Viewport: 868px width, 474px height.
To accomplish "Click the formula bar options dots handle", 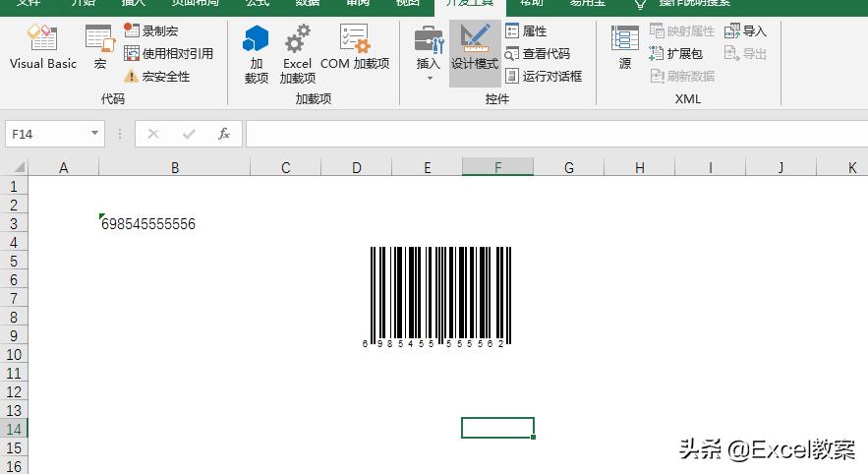I will (x=120, y=134).
